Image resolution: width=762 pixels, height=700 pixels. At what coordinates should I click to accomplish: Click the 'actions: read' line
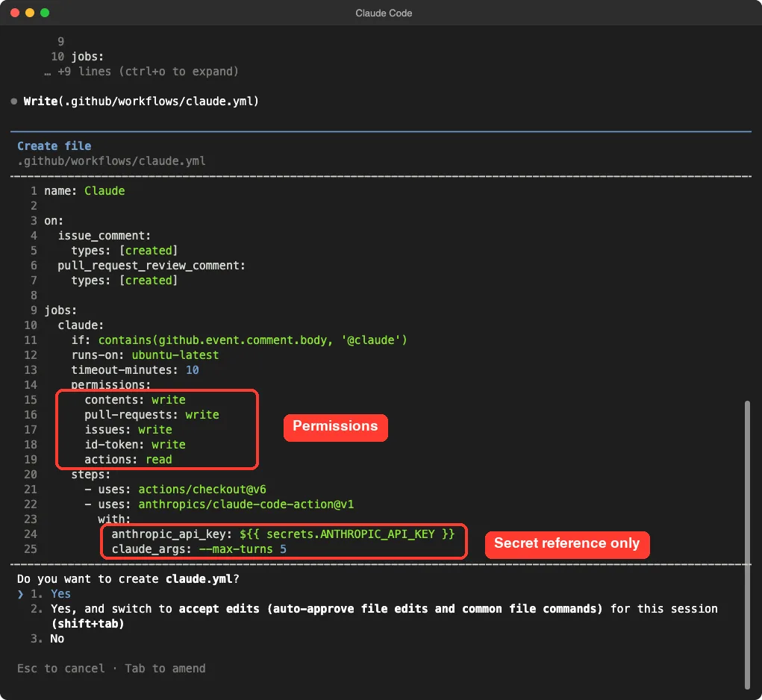128,459
